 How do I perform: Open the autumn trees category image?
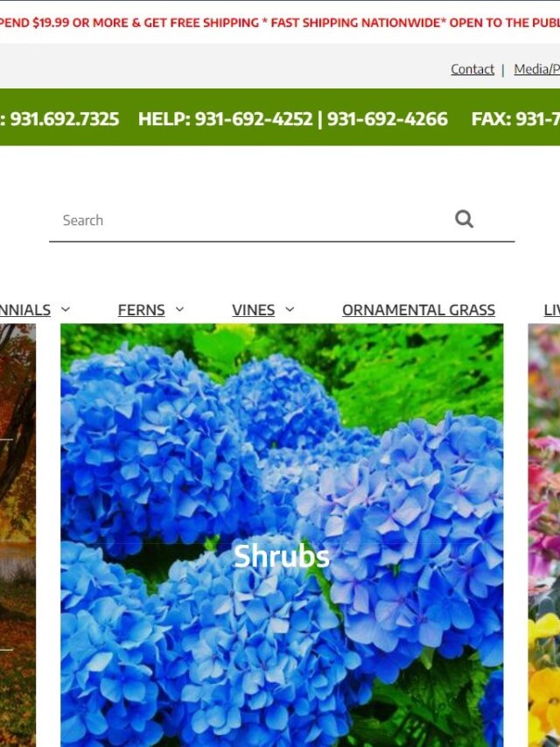17,535
